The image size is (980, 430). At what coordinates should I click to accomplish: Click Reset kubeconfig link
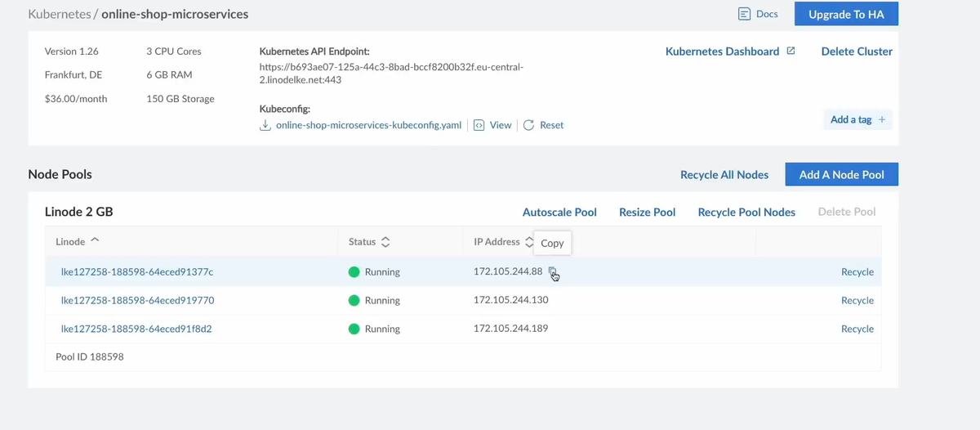click(x=551, y=125)
